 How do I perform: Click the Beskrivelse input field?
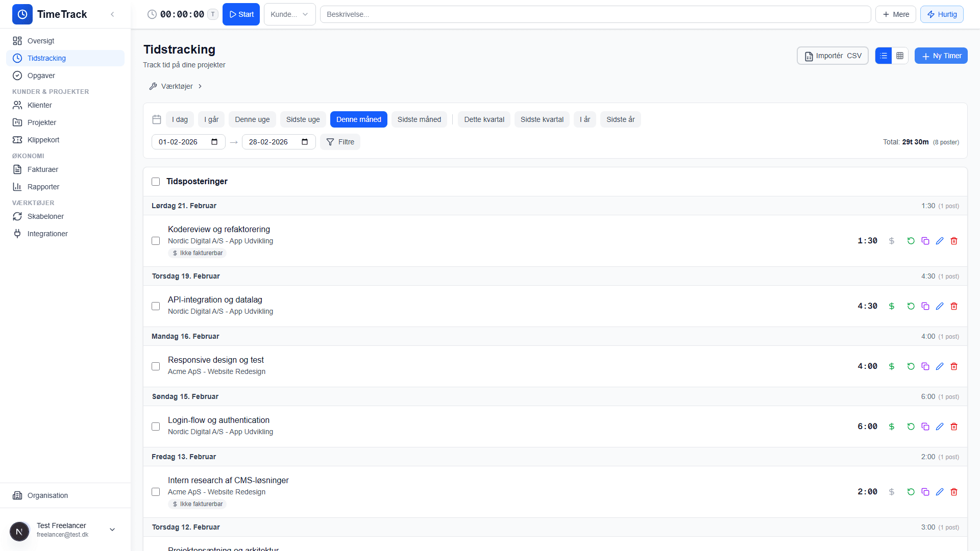(x=595, y=14)
